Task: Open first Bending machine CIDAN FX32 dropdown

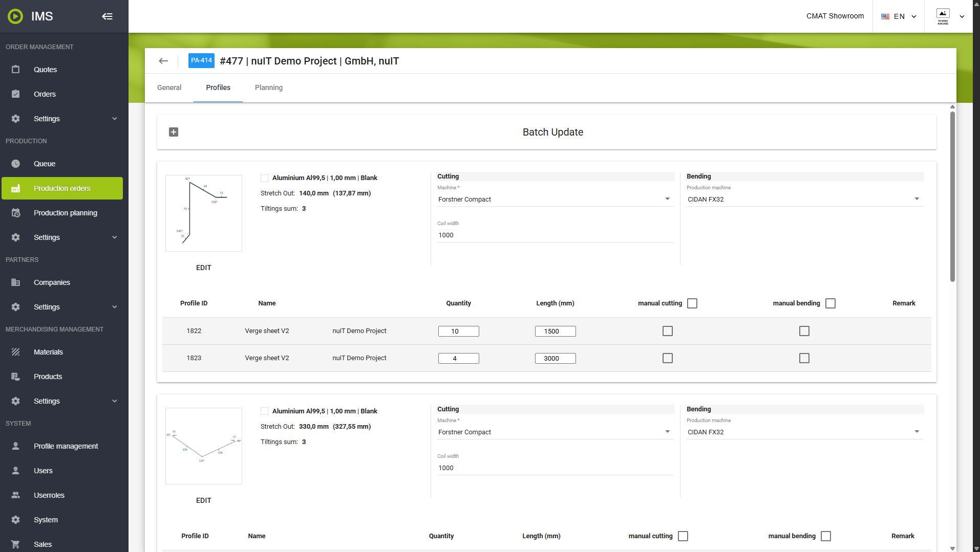Action: [804, 200]
